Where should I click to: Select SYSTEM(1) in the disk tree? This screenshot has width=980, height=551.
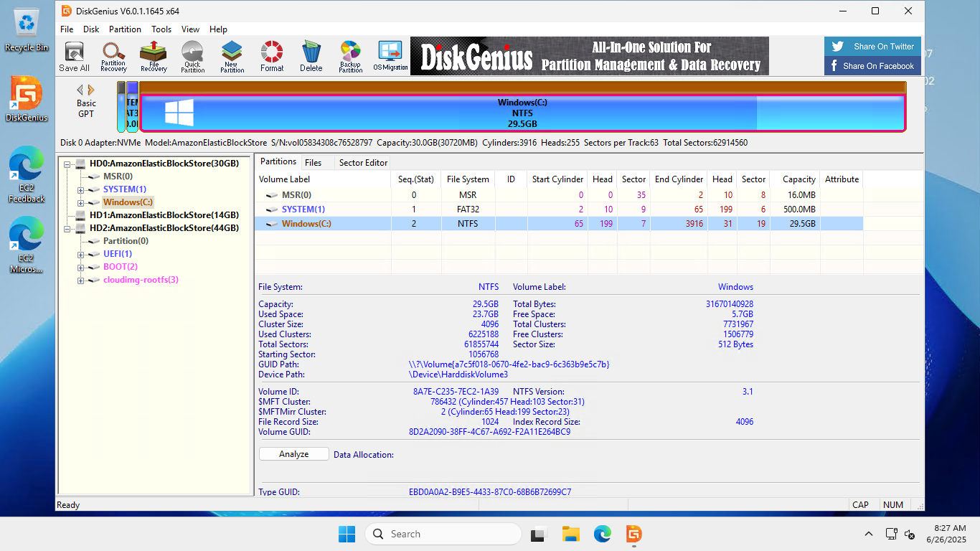pos(125,189)
